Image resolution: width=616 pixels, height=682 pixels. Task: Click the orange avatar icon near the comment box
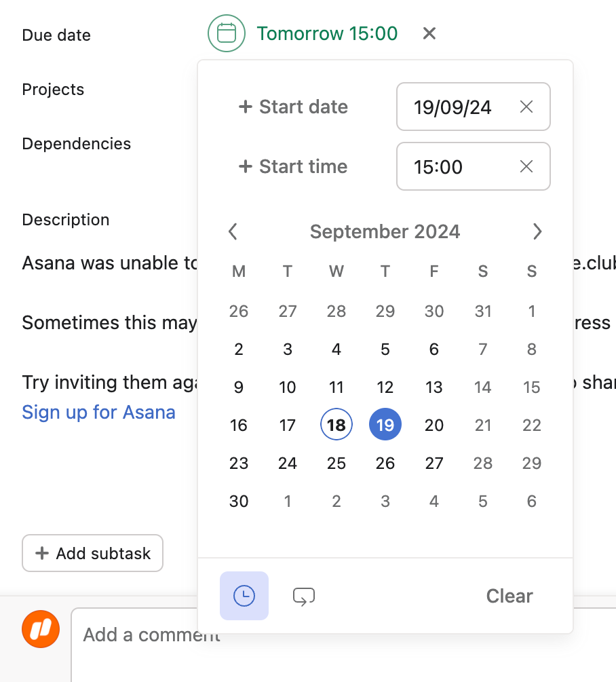point(40,629)
